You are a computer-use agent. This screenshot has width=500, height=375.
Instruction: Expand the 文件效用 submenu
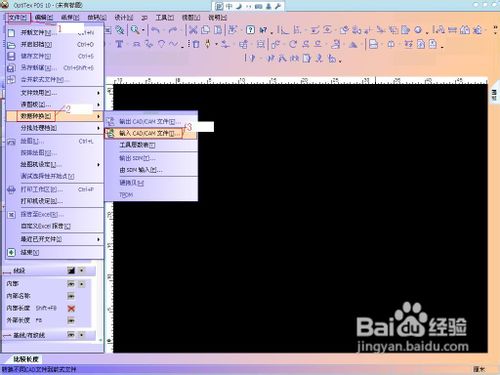click(x=55, y=93)
